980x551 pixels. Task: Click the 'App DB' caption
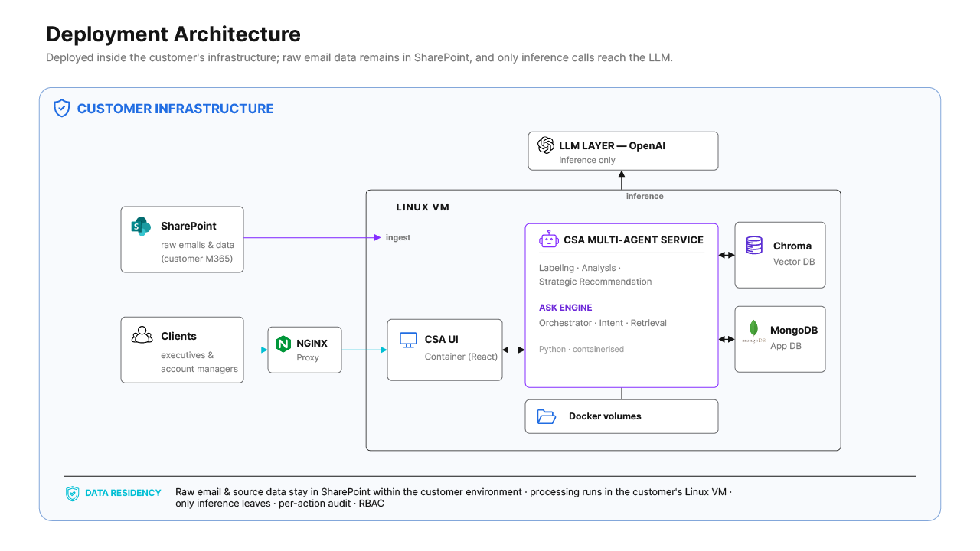coord(786,346)
